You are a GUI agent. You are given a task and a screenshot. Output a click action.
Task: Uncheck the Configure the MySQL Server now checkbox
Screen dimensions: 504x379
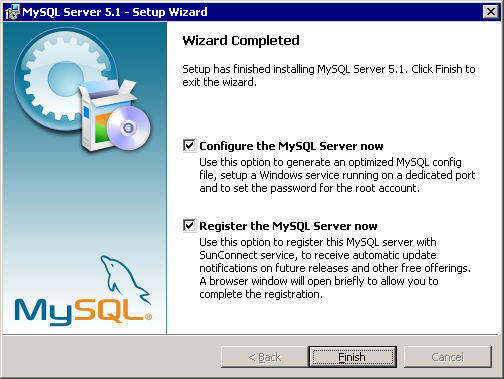pyautogui.click(x=189, y=146)
